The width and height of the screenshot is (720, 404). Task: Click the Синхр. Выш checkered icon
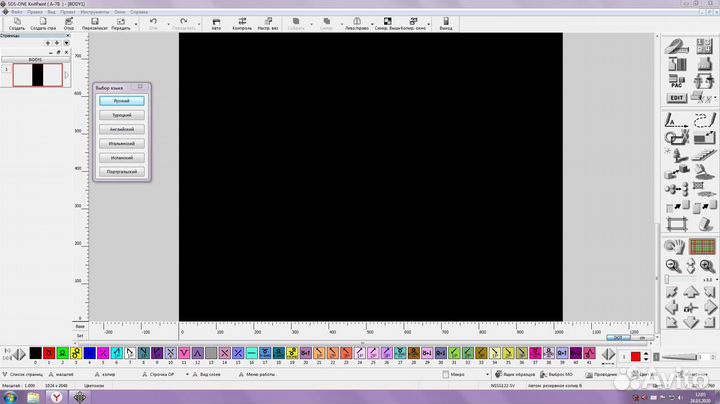click(388, 24)
